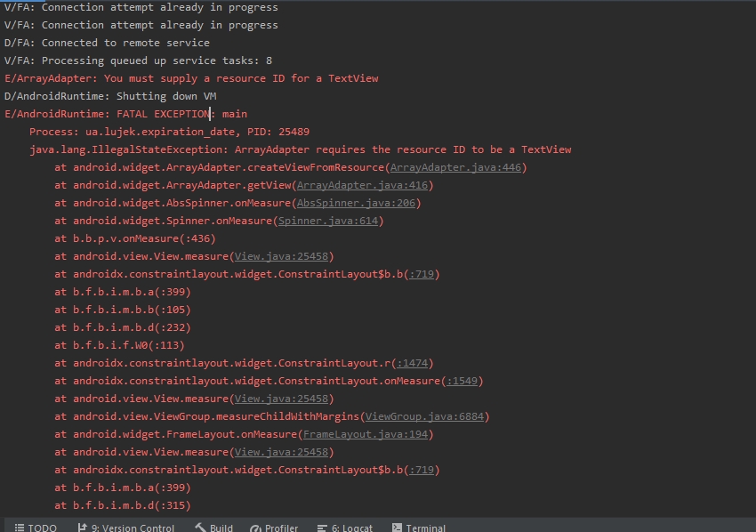Click the 'at b.b.p.v.onMeasure(:436)' stack line
Viewport: 756px width, 532px height.
coord(135,238)
